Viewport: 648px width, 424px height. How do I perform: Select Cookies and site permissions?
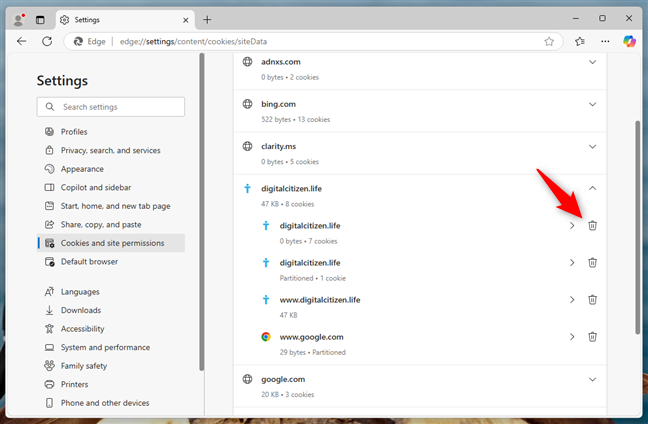click(x=111, y=243)
